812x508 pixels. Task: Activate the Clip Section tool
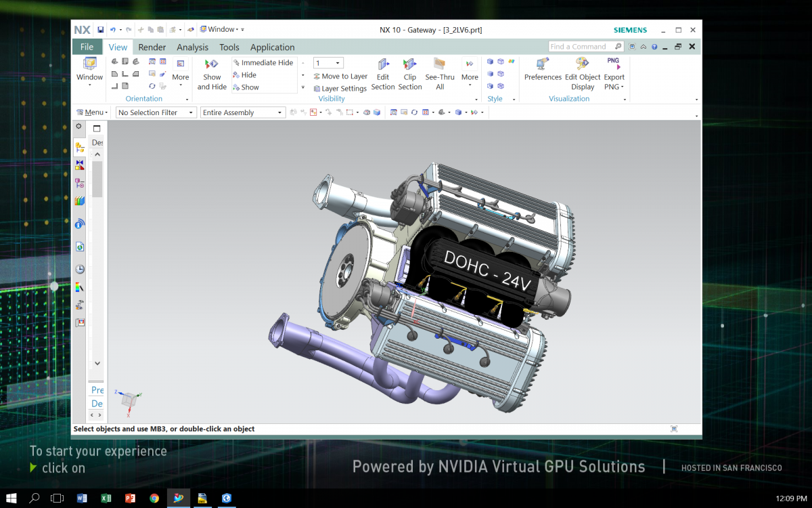[410, 74]
